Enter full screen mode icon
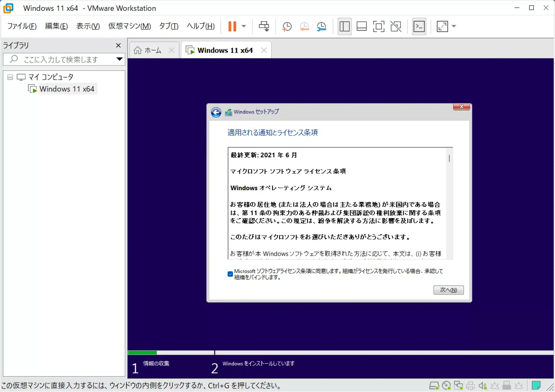Image resolution: width=555 pixels, height=392 pixels. click(x=378, y=26)
